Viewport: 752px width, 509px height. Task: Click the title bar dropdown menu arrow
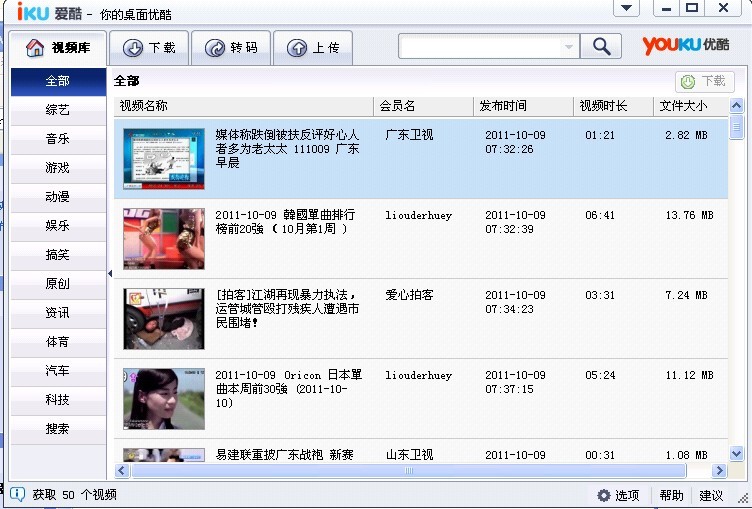coord(627,8)
